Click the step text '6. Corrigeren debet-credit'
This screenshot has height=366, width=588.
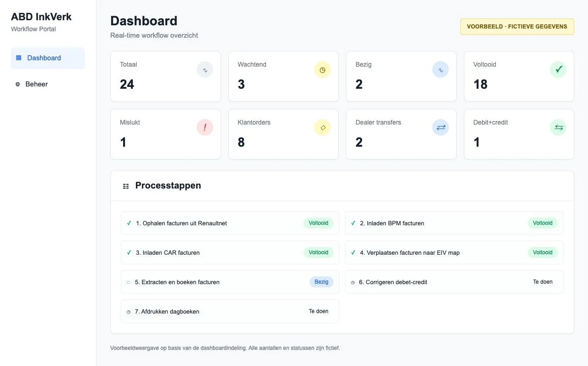click(393, 282)
